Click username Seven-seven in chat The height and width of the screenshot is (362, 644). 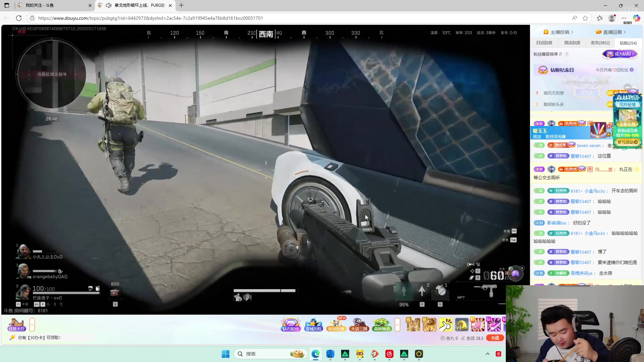coord(589,145)
